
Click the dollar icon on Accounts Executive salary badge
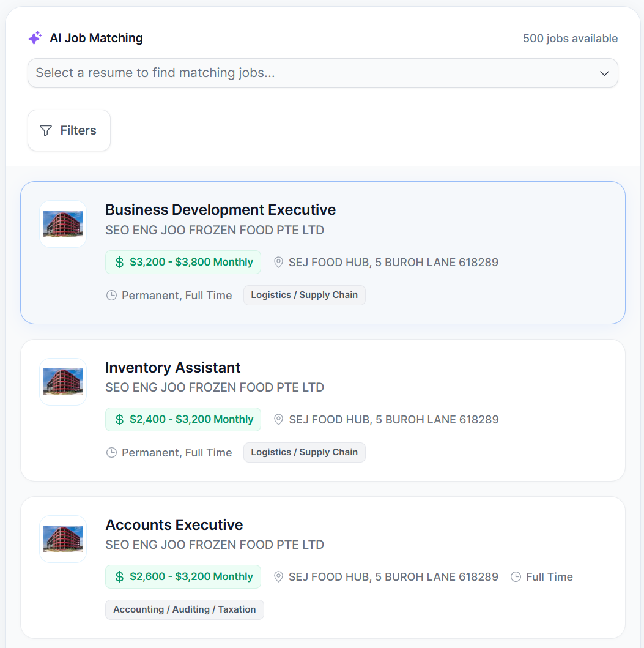coord(118,576)
